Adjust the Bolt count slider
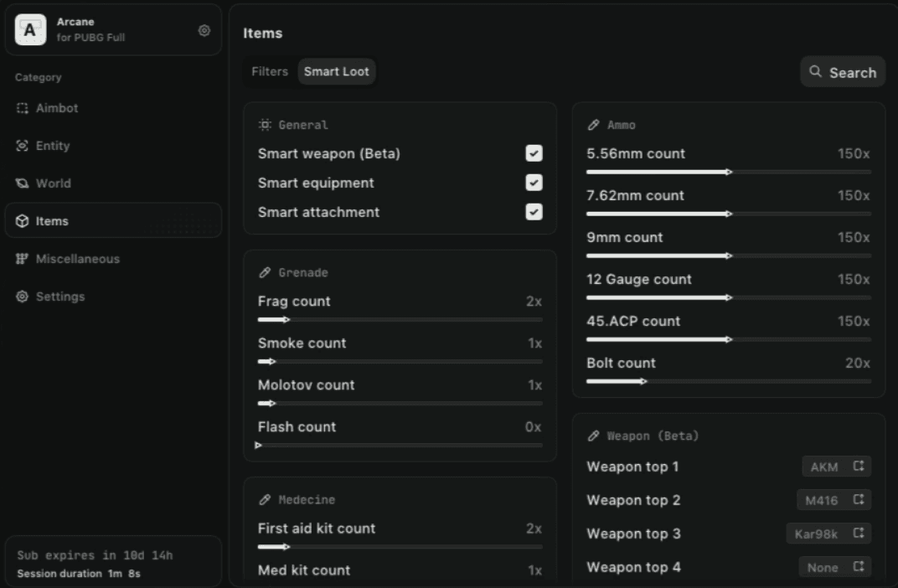Image resolution: width=898 pixels, height=588 pixels. coord(729,381)
